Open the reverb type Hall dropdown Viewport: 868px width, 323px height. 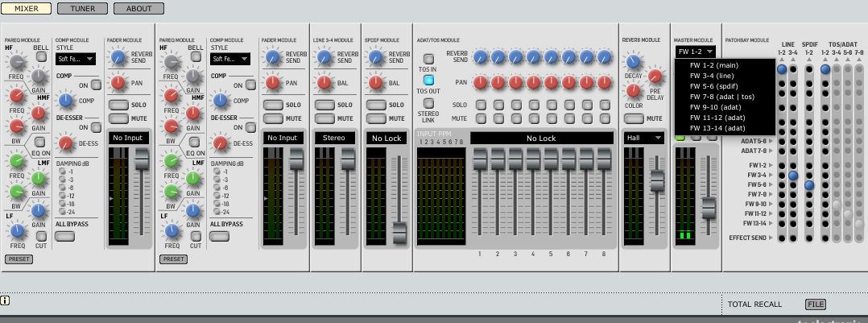(x=643, y=138)
